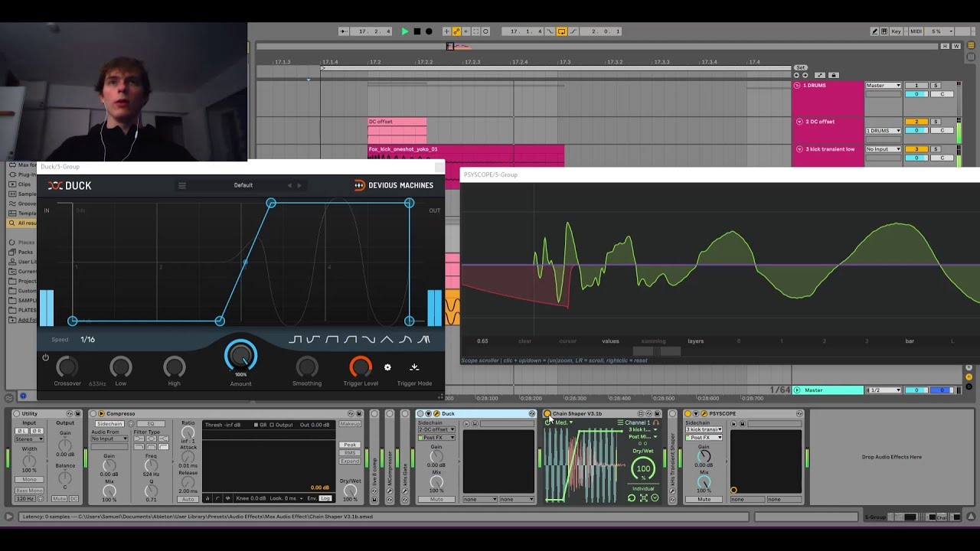Select the last Duck curve shape preset
Image resolution: width=980 pixels, height=551 pixels.
tap(423, 340)
